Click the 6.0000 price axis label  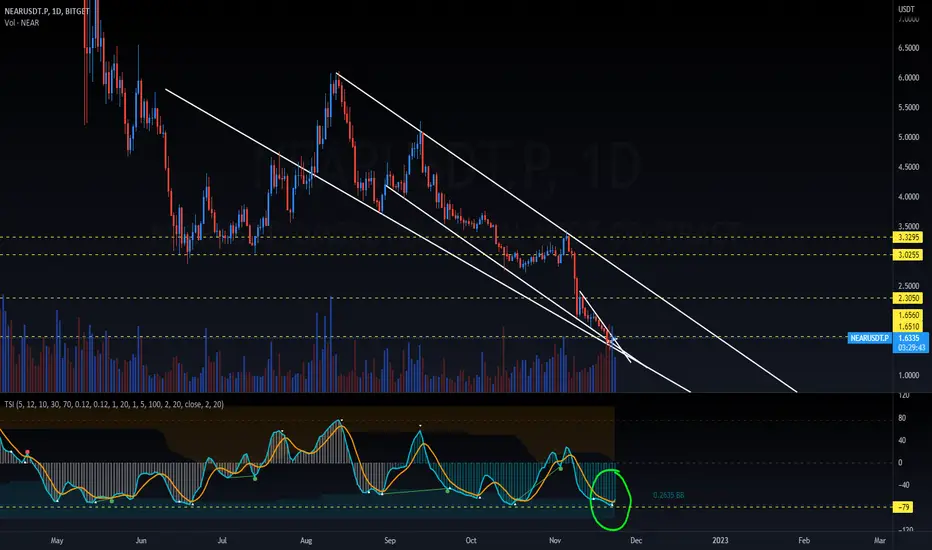(908, 78)
